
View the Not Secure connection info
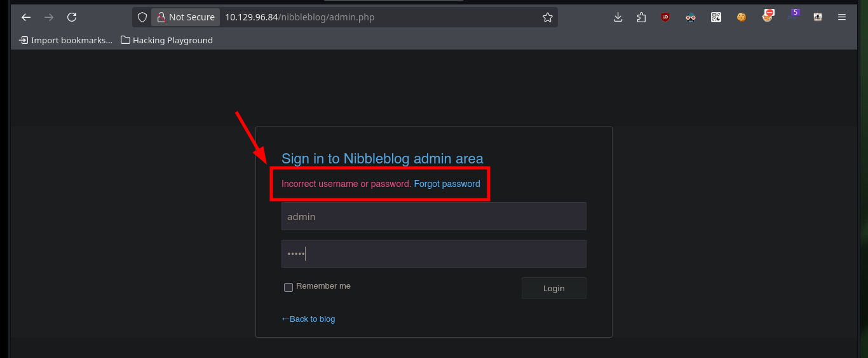coord(186,17)
